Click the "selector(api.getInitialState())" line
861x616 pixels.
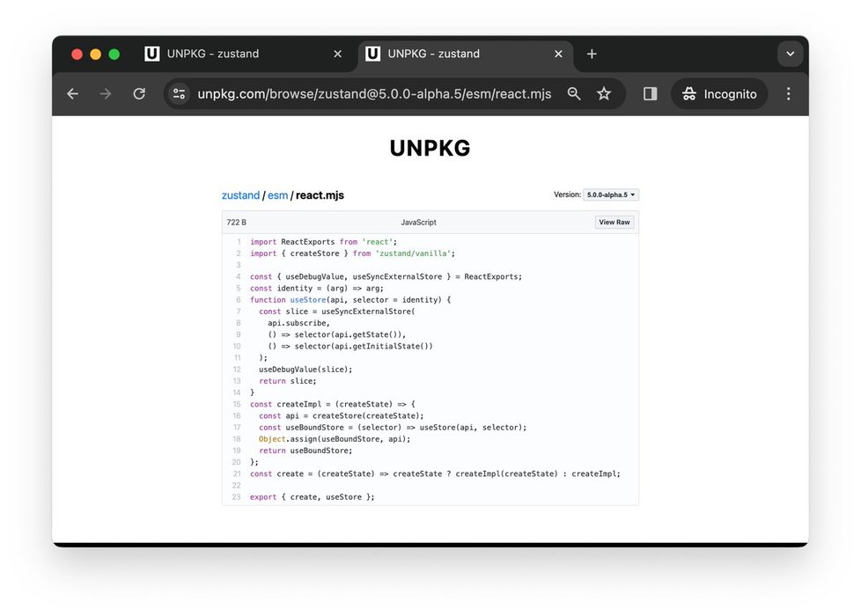click(x=350, y=346)
